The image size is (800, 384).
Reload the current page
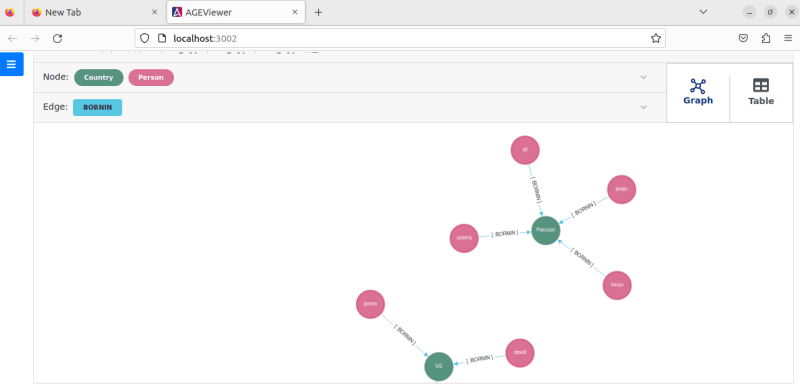coord(58,38)
